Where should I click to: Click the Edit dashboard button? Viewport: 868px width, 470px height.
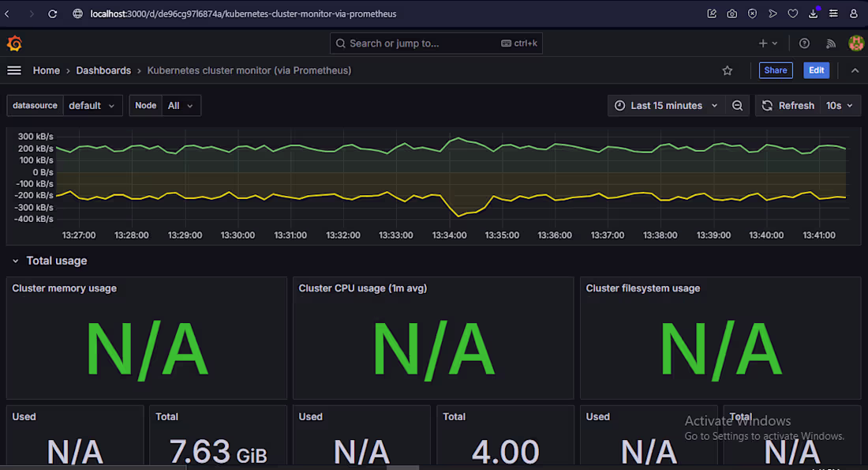[x=817, y=70]
